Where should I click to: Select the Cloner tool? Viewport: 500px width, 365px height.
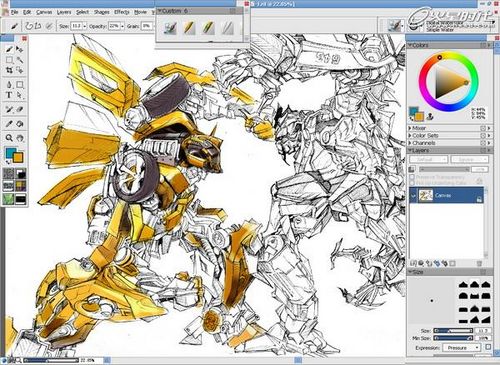(9, 109)
